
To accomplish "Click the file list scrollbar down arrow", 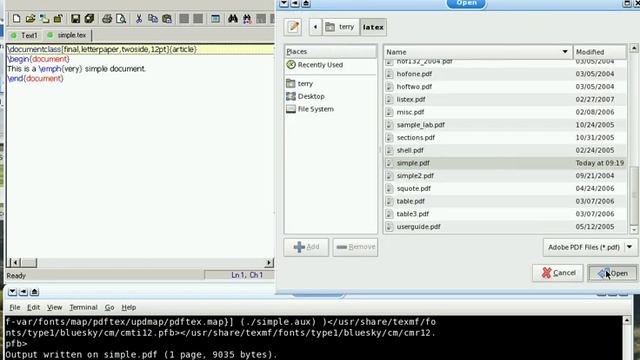I will [634, 230].
